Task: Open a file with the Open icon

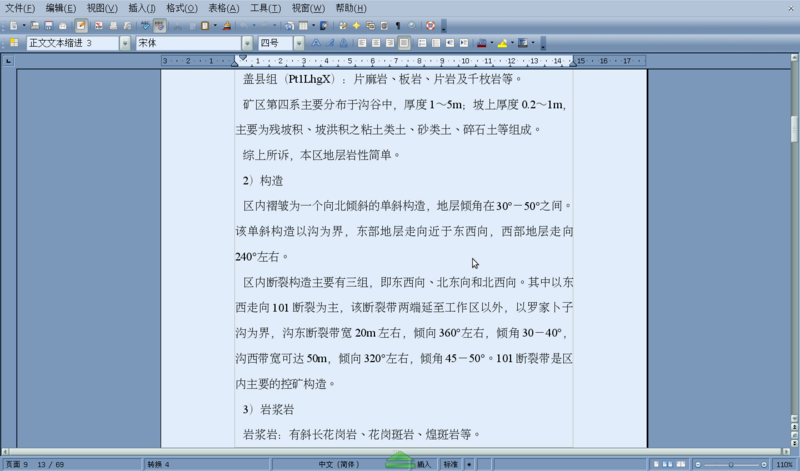Action: point(35,26)
